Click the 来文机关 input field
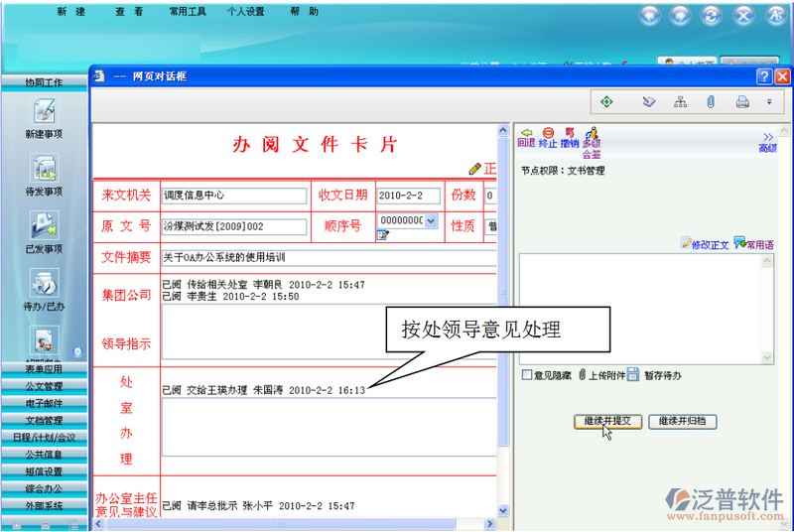 point(234,196)
